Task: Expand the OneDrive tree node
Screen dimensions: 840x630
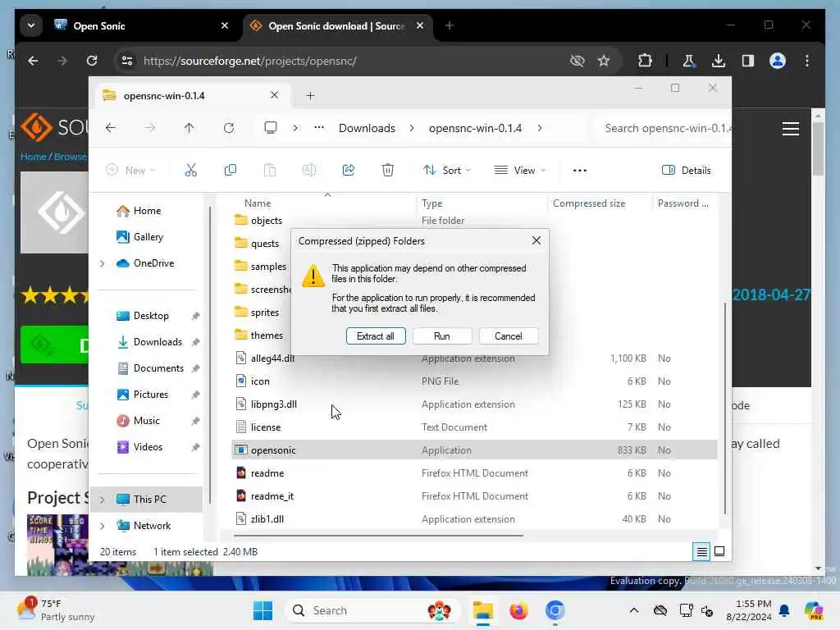Action: [x=102, y=263]
